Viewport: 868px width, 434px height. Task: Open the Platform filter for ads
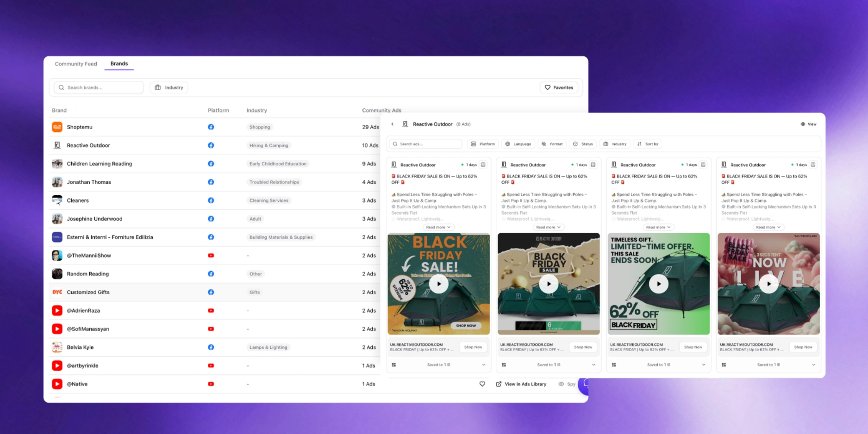tap(483, 144)
